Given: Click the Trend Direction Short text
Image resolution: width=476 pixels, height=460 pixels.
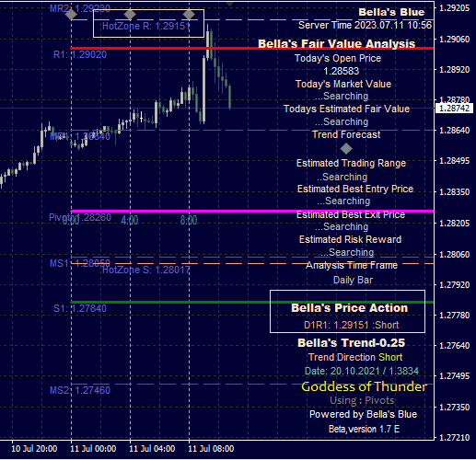Looking at the screenshot, I should (x=355, y=357).
